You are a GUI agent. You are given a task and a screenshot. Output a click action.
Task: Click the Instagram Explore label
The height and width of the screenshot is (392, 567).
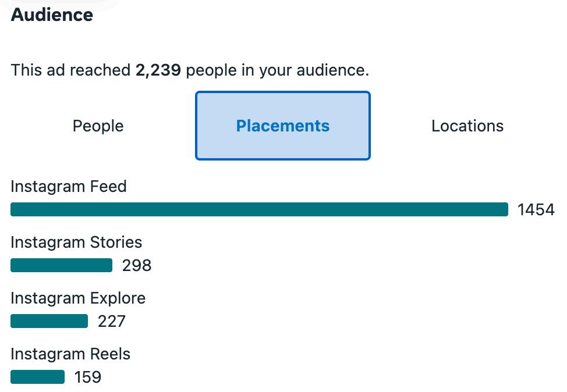78,298
